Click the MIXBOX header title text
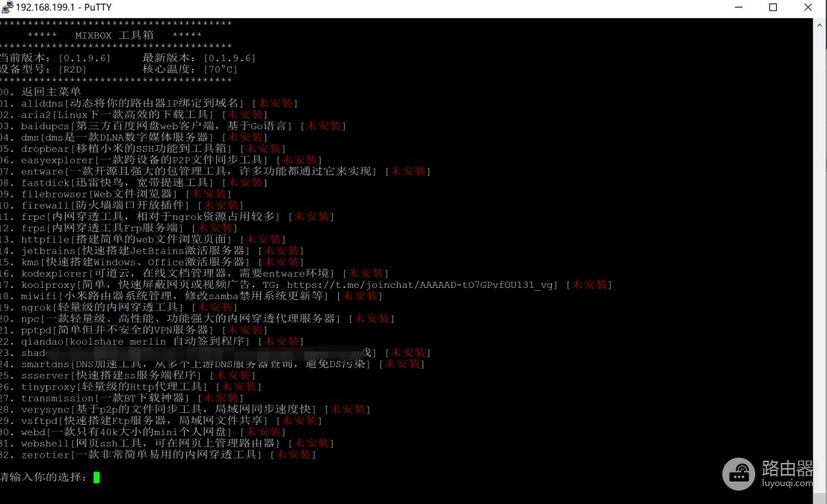The image size is (827, 504). [x=114, y=35]
